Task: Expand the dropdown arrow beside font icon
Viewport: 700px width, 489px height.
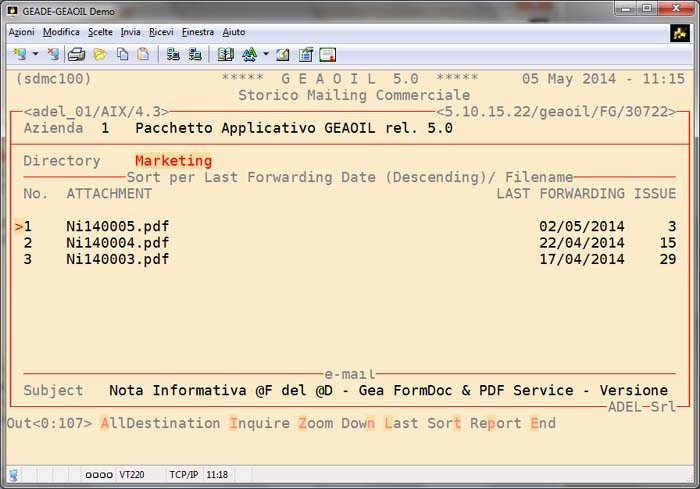Action: click(x=265, y=54)
